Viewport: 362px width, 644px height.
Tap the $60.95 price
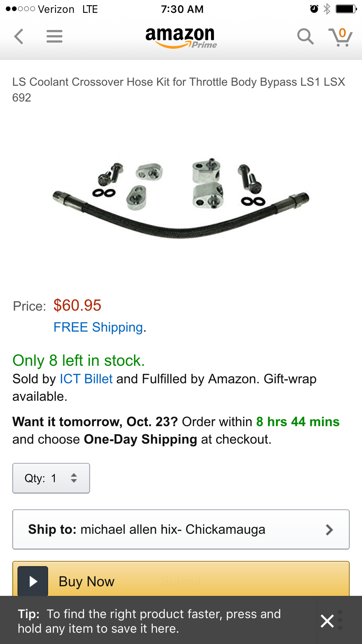(77, 305)
